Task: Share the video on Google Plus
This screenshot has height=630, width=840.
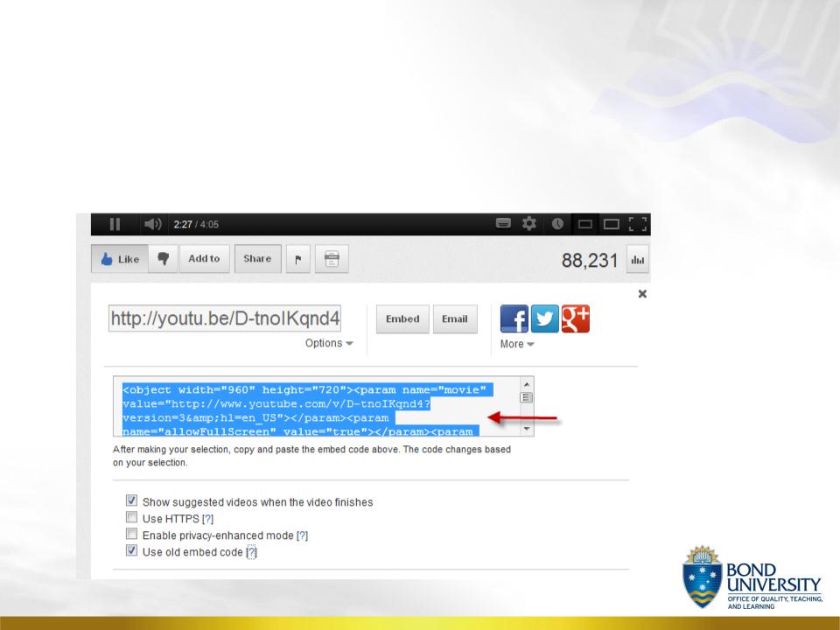Action: click(x=576, y=318)
